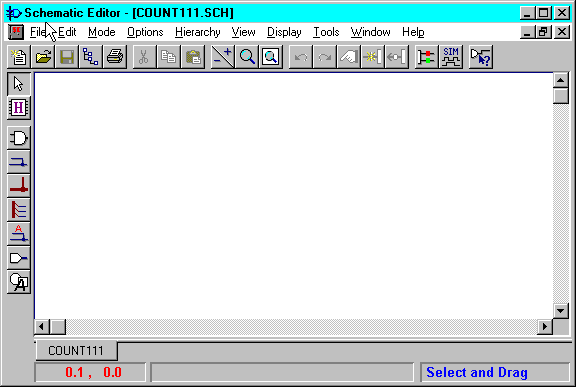Choose the Draw Buses tool
Viewport: 576px width, 387px height.
[x=19, y=186]
